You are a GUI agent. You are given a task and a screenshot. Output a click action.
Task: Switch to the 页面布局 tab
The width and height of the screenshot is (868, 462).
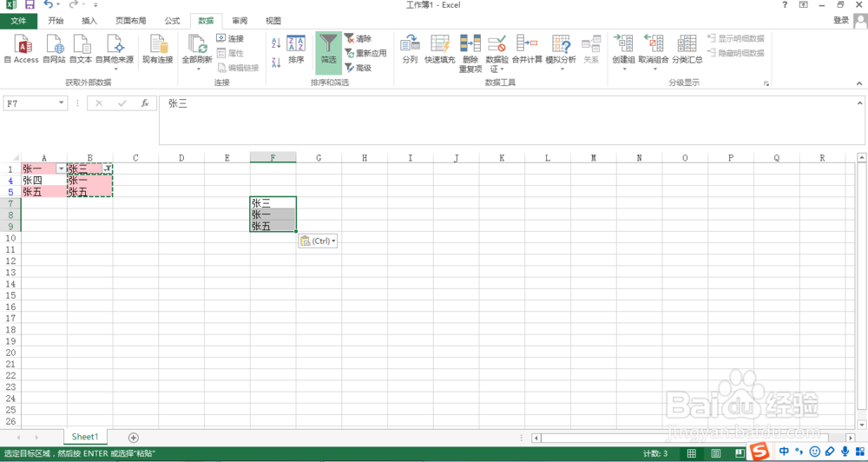131,21
